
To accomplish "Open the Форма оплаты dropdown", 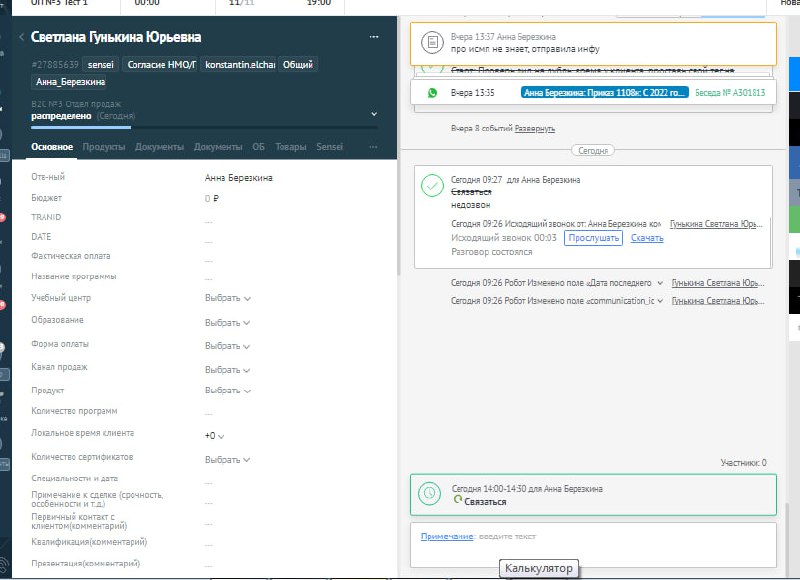I will coord(227,345).
